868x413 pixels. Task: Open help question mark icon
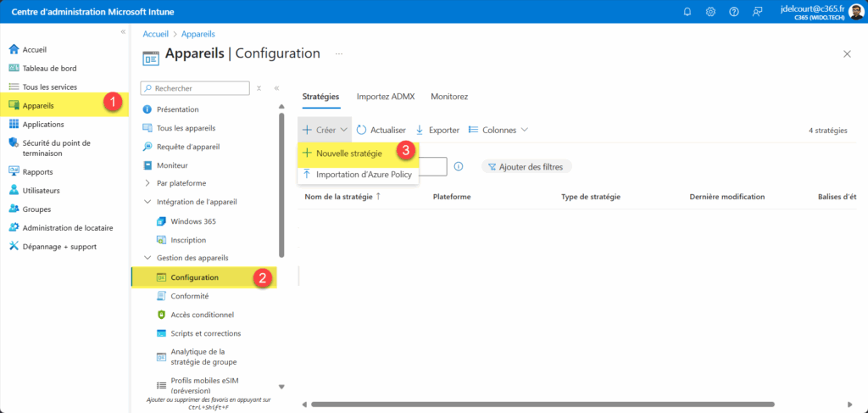(734, 12)
